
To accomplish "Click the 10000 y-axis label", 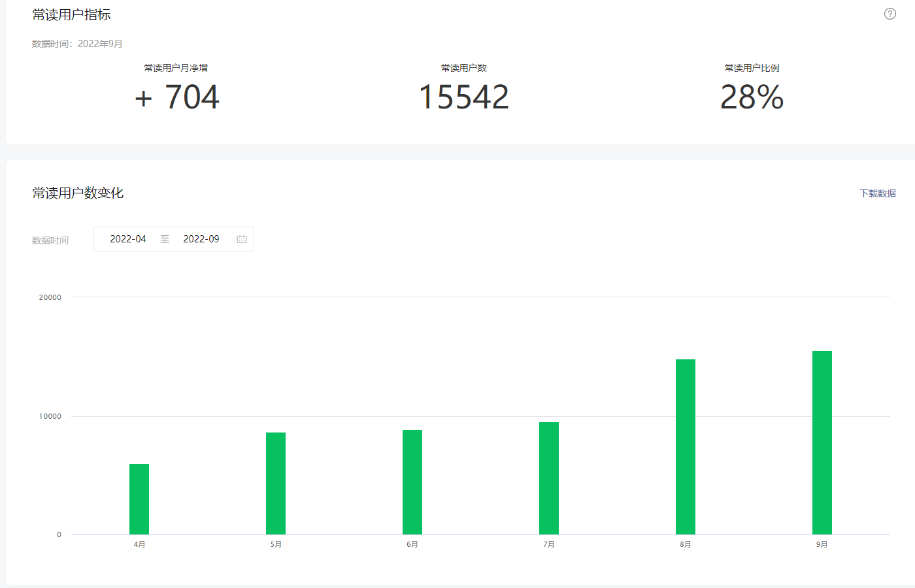I will tap(50, 416).
